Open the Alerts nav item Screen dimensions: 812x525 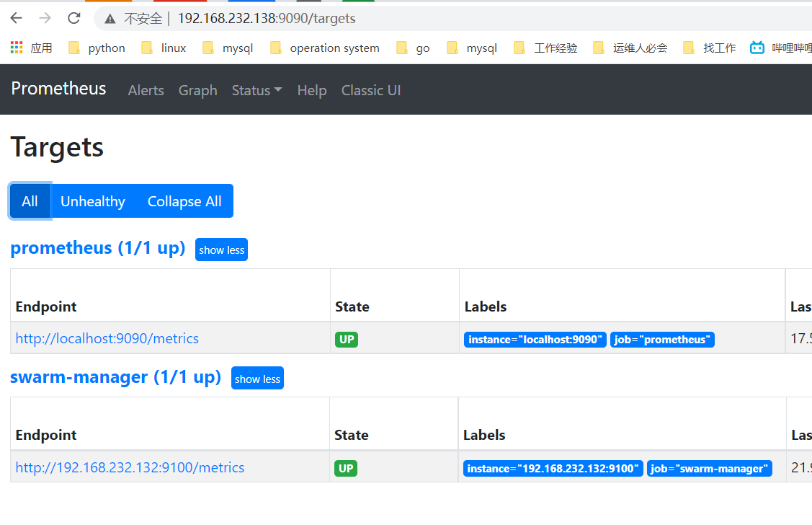pyautogui.click(x=146, y=90)
